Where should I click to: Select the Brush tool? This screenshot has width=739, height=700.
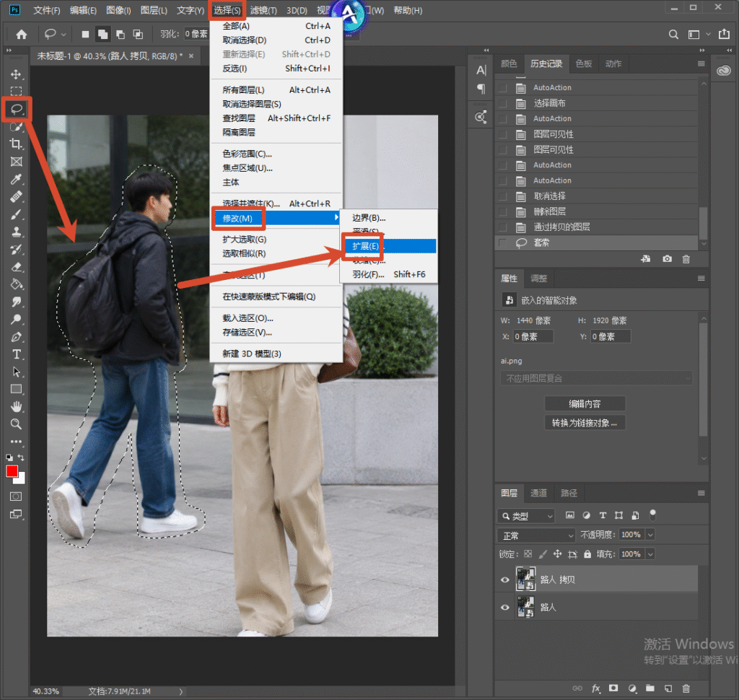coord(16,214)
